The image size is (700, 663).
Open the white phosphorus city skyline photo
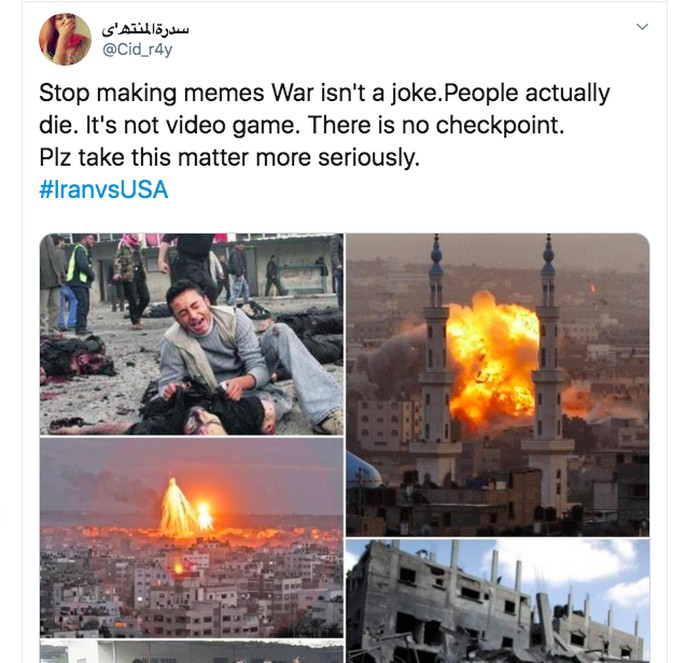click(x=192, y=538)
